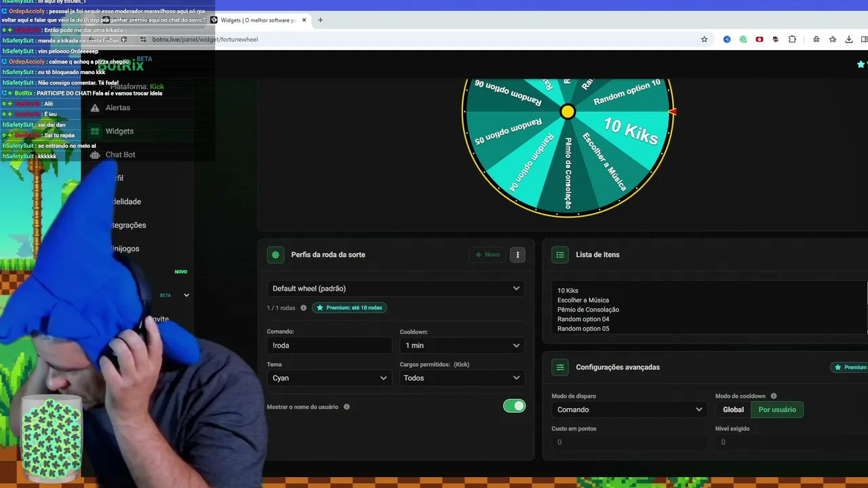The height and width of the screenshot is (488, 868).
Task: Open the Modo de disparo Comando dropdown
Action: 629,409
